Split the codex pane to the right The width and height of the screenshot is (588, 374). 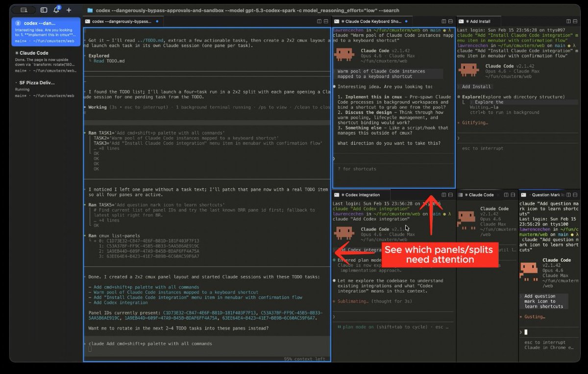pyautogui.click(x=319, y=22)
